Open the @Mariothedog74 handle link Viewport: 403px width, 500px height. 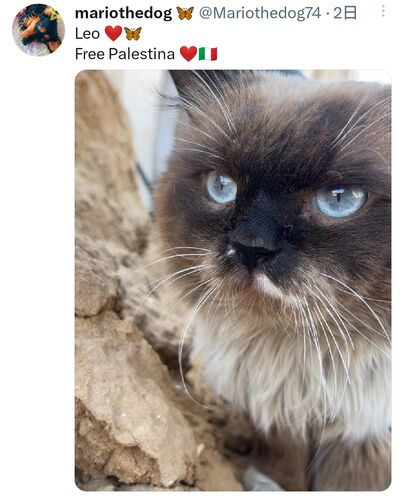click(x=260, y=13)
